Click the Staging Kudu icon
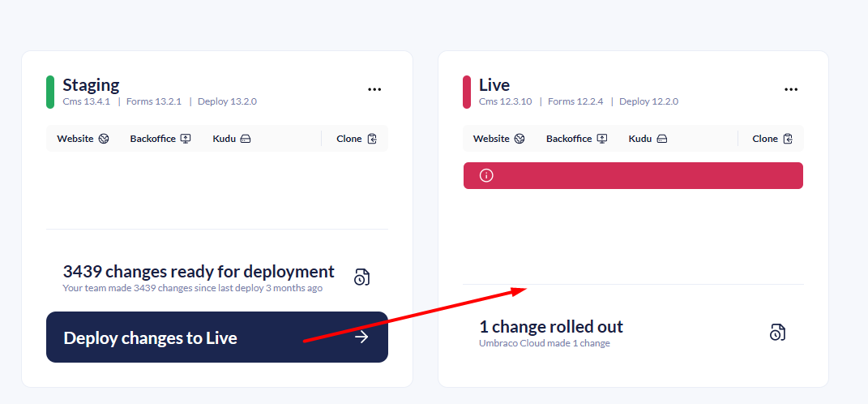868x404 pixels. point(246,139)
